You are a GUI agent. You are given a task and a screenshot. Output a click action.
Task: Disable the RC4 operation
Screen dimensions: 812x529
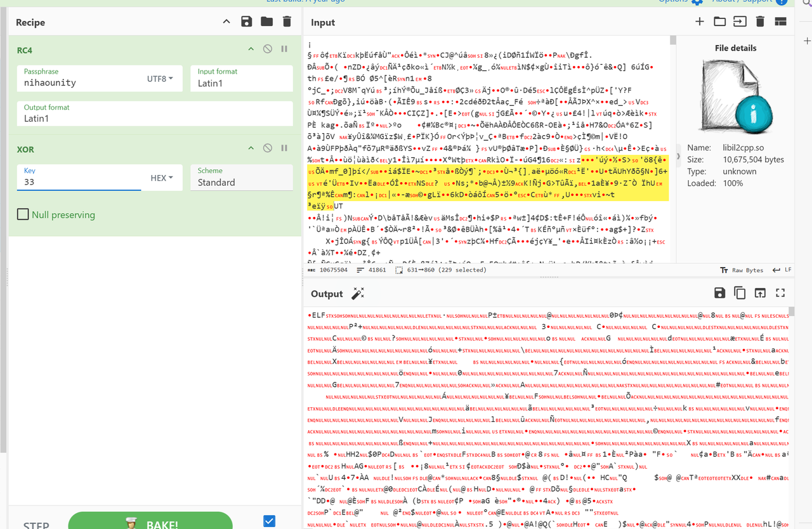click(268, 49)
